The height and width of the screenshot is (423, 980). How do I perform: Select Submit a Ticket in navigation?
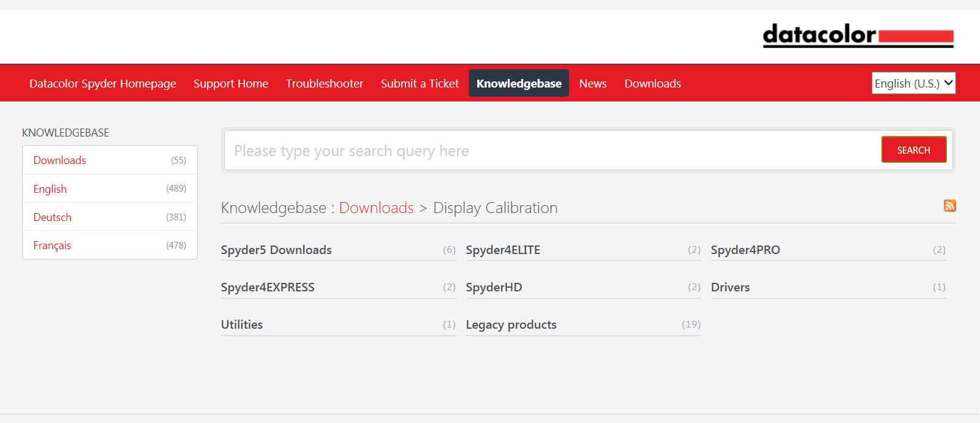pyautogui.click(x=420, y=83)
